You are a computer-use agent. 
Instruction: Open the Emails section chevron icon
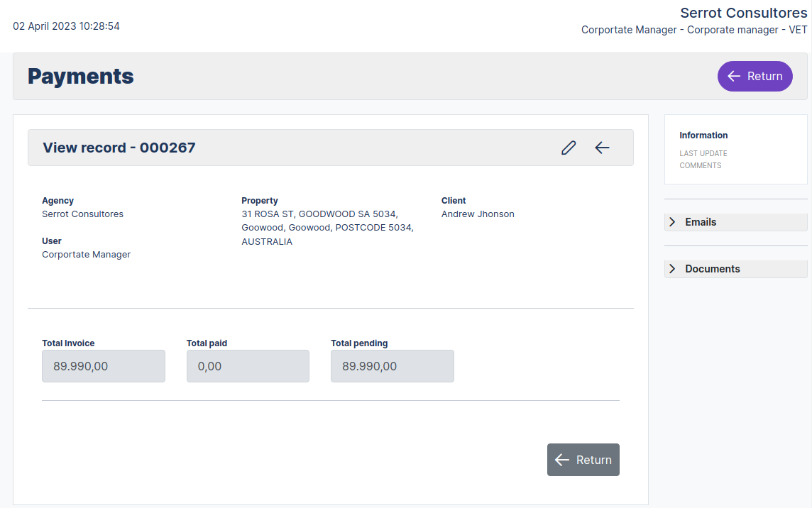click(672, 221)
